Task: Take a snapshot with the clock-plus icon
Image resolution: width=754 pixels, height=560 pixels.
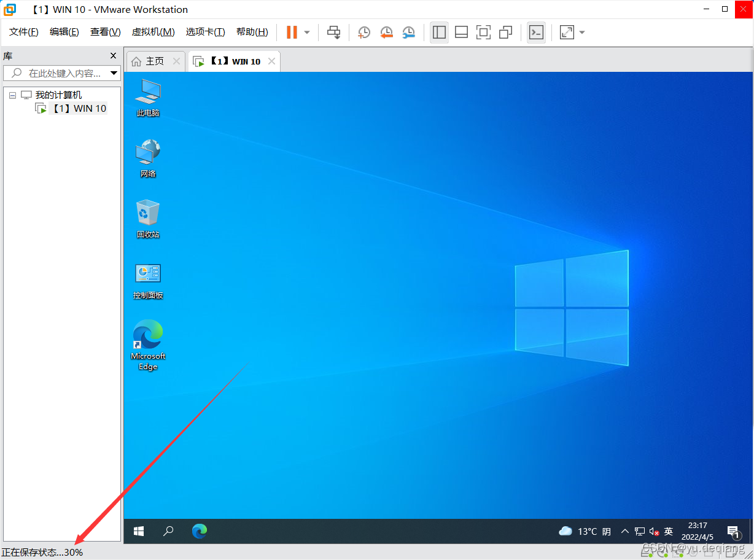Action: pos(364,32)
